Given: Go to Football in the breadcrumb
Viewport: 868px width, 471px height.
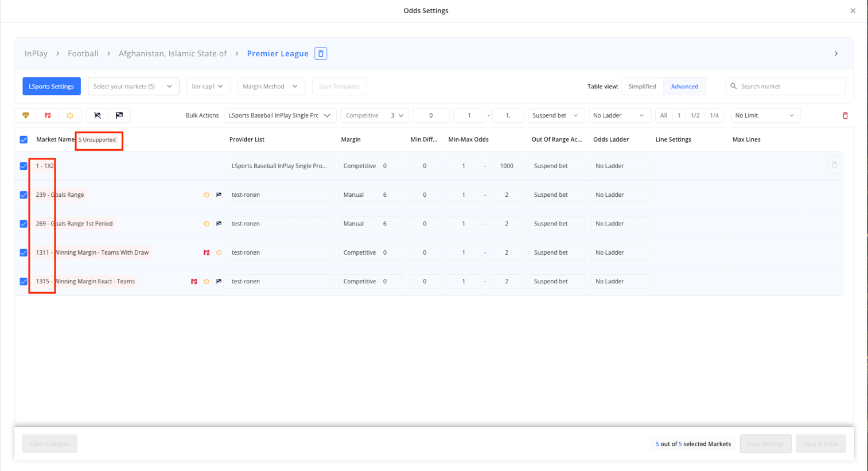Looking at the screenshot, I should [83, 53].
